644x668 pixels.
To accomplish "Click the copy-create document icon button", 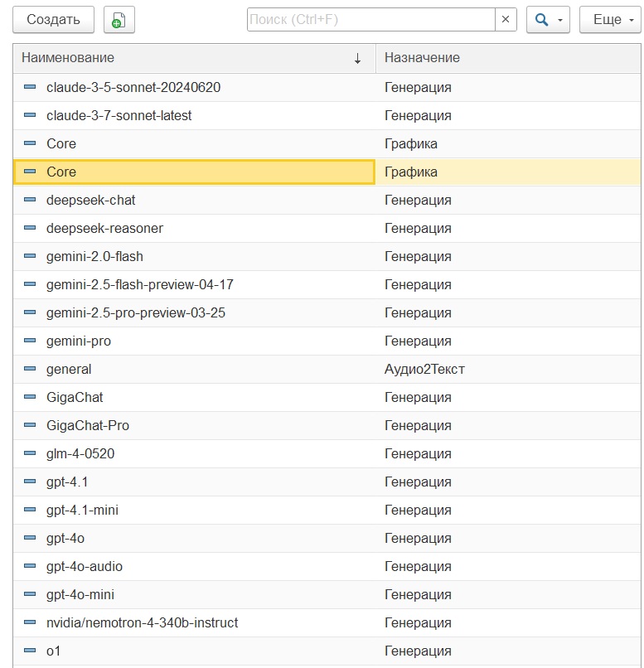I will coord(119,20).
